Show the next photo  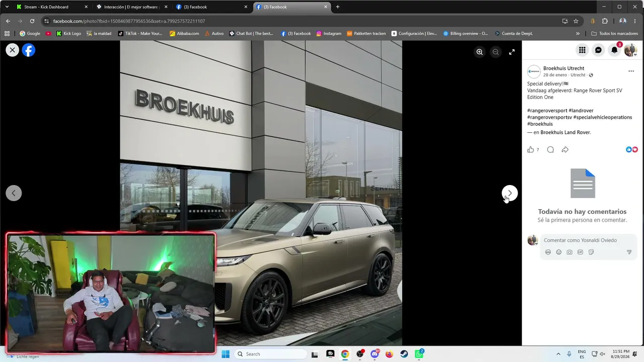click(510, 193)
